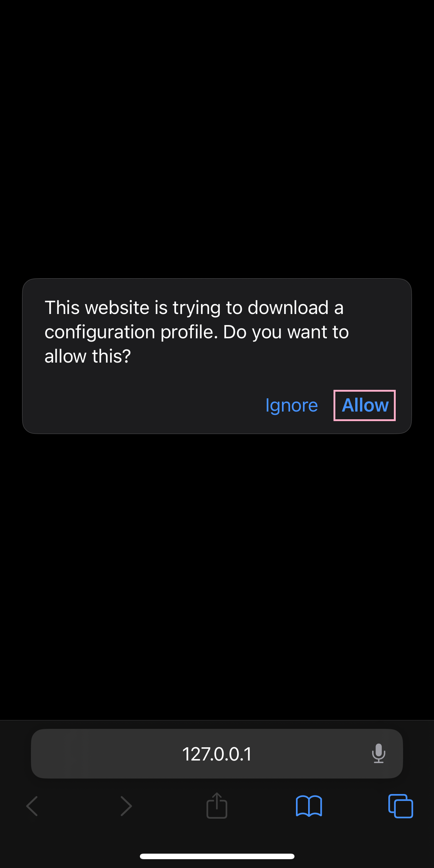Screen dimensions: 434x868
Task: Open the Safari bookmarks book icon
Action: click(x=309, y=806)
